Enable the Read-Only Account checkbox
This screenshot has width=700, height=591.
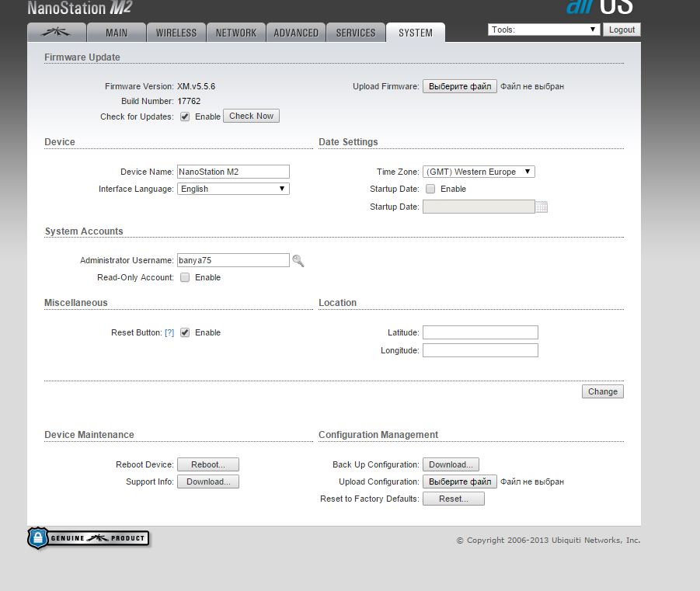coord(185,278)
